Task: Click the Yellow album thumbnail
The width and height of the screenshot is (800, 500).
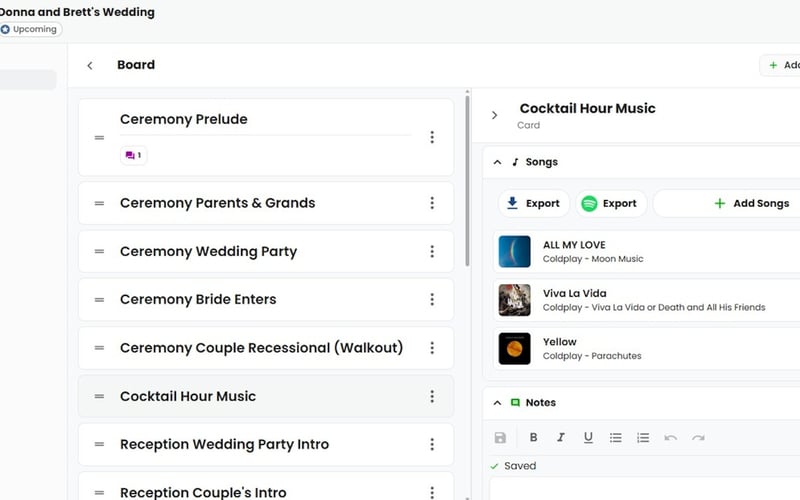Action: click(x=514, y=348)
